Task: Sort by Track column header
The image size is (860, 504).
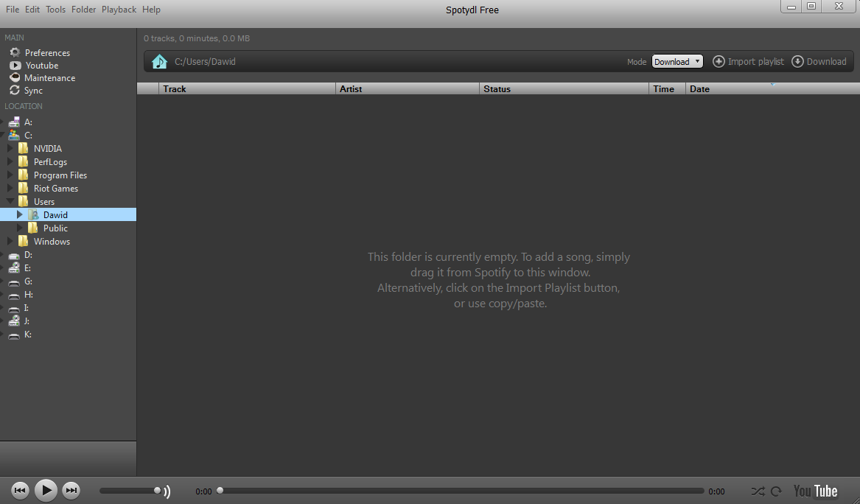Action: pos(247,89)
